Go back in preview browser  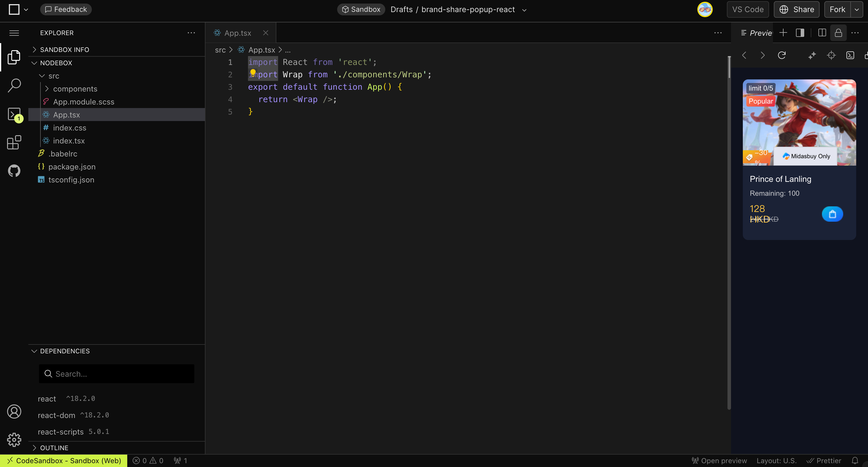(744, 55)
